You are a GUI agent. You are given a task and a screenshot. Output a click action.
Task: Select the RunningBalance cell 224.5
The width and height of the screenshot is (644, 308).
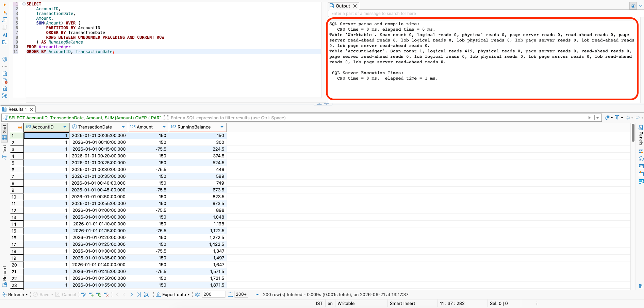[x=198, y=149]
